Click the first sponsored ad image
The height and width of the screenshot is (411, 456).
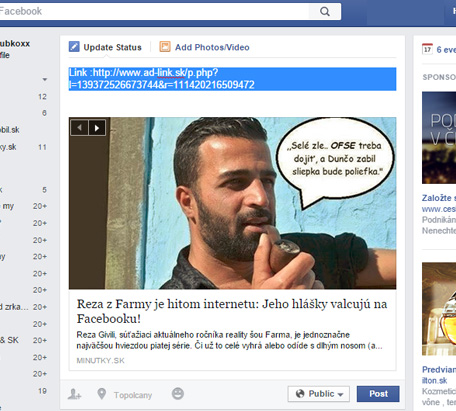pos(439,138)
